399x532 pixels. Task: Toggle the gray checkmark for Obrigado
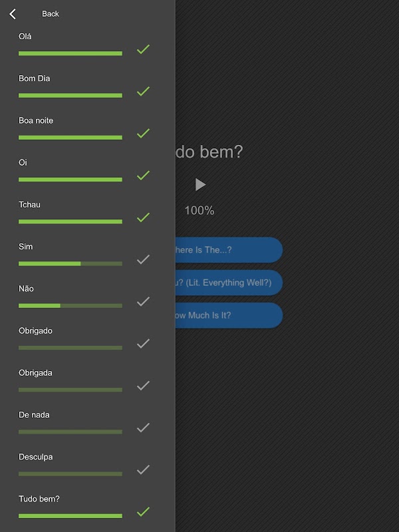point(143,344)
